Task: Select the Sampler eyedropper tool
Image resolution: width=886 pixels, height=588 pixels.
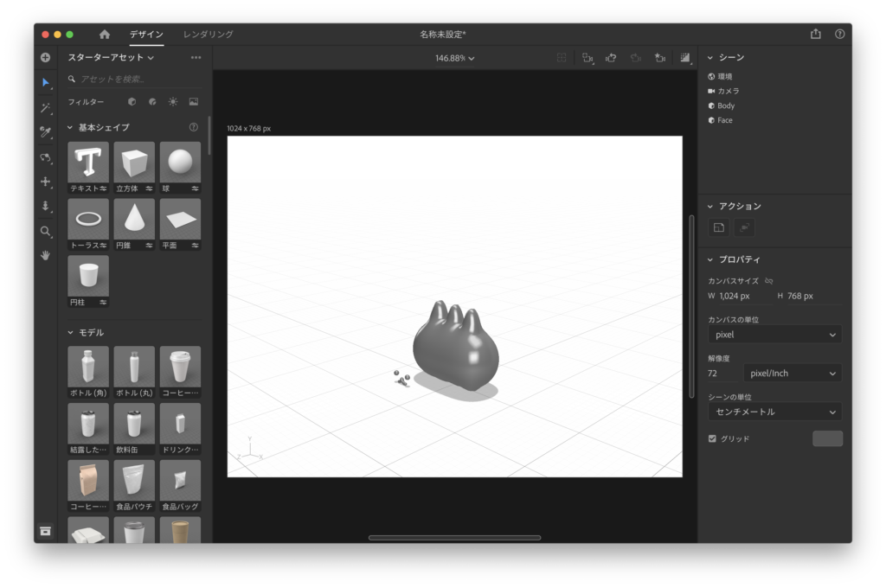Action: click(45, 132)
